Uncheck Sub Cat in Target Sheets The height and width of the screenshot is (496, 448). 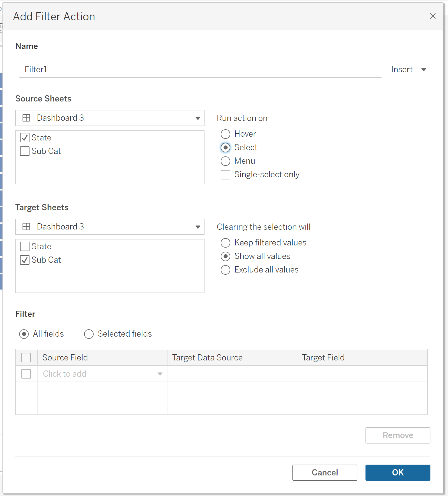click(25, 260)
